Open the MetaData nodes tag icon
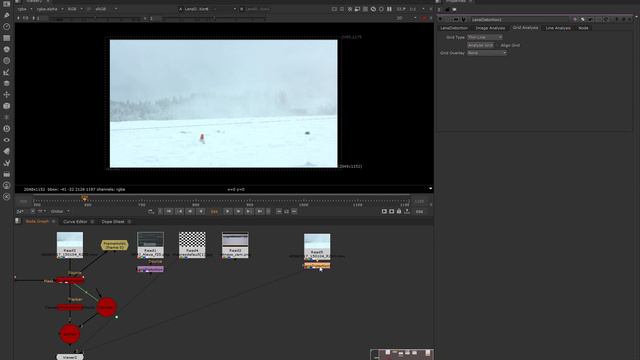 click(x=6, y=151)
